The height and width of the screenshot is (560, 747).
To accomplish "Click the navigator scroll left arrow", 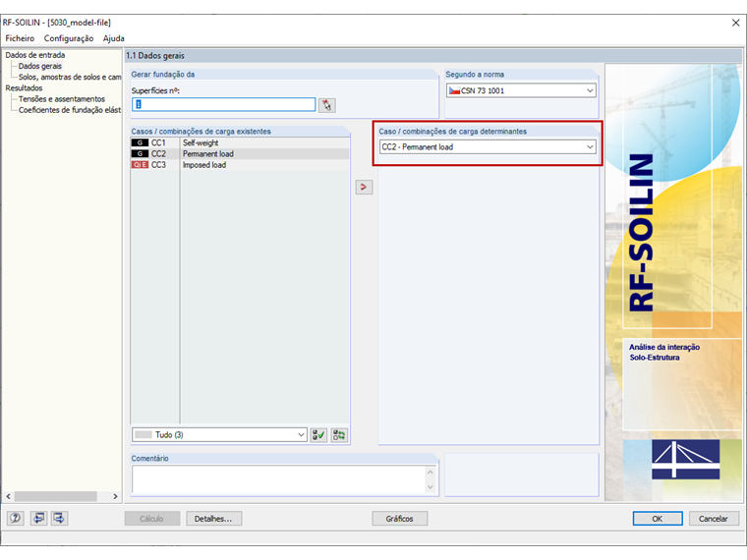I will [8, 497].
